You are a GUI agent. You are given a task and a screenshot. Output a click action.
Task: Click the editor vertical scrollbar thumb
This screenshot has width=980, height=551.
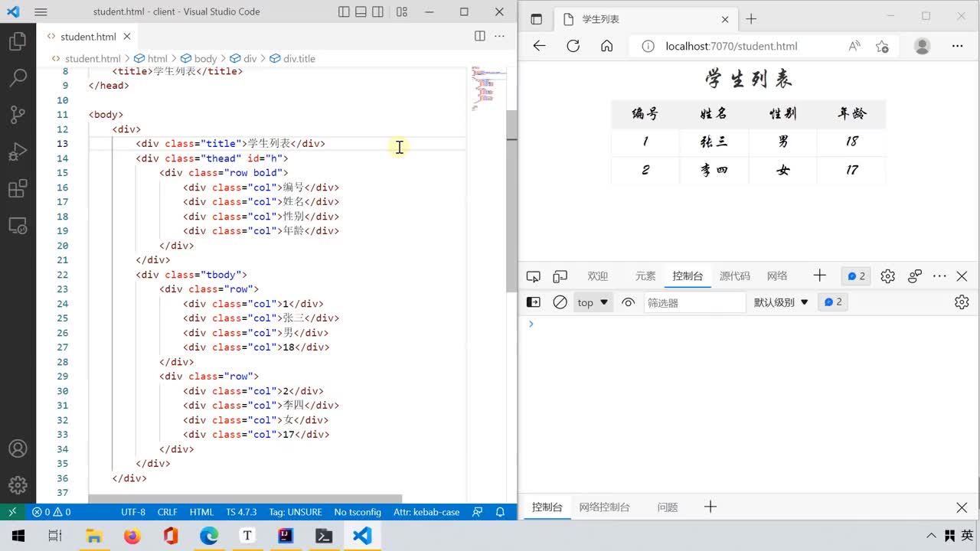point(511,202)
